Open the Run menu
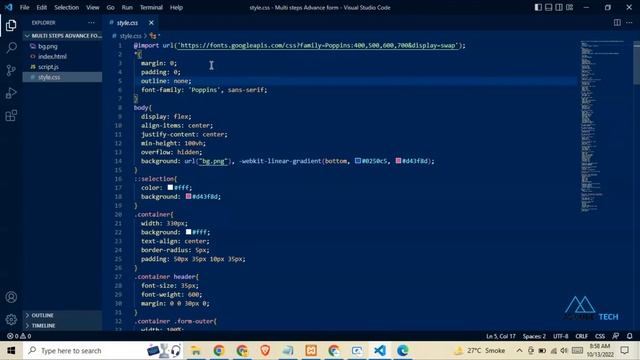The width and height of the screenshot is (640, 360). pos(127,7)
